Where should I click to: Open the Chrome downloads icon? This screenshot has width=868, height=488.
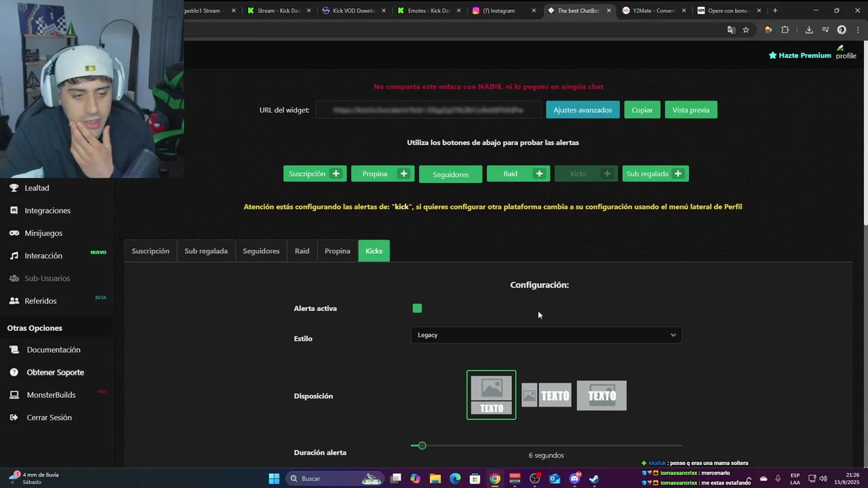coord(809,30)
